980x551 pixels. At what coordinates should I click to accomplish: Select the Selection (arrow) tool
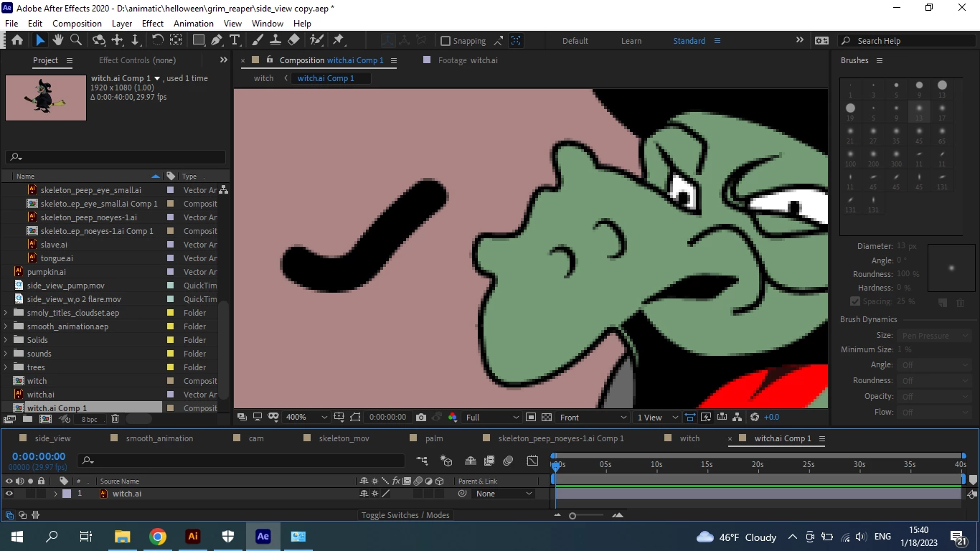[x=40, y=41]
